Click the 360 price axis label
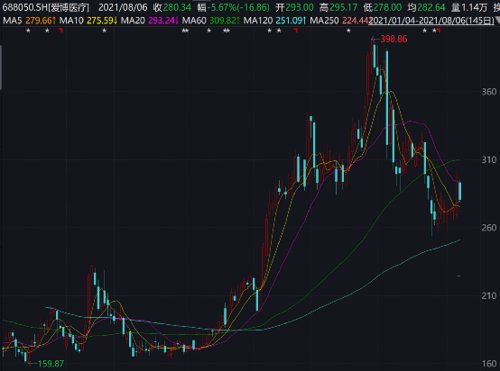The height and width of the screenshot is (371, 500). [x=489, y=92]
